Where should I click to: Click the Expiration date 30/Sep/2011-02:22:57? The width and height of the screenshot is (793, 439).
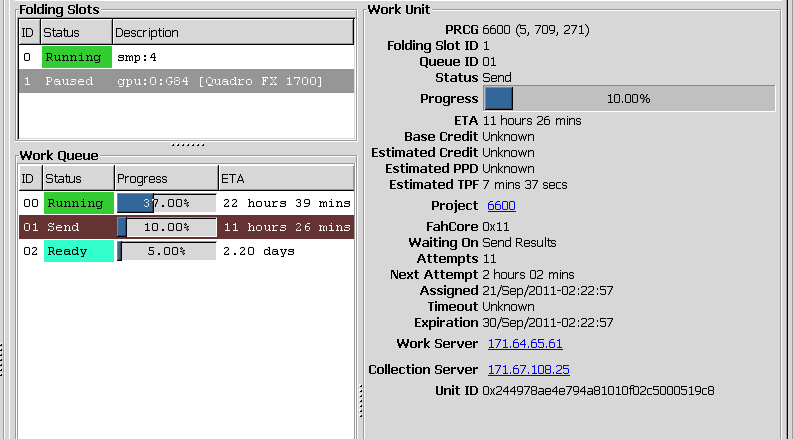click(x=548, y=323)
